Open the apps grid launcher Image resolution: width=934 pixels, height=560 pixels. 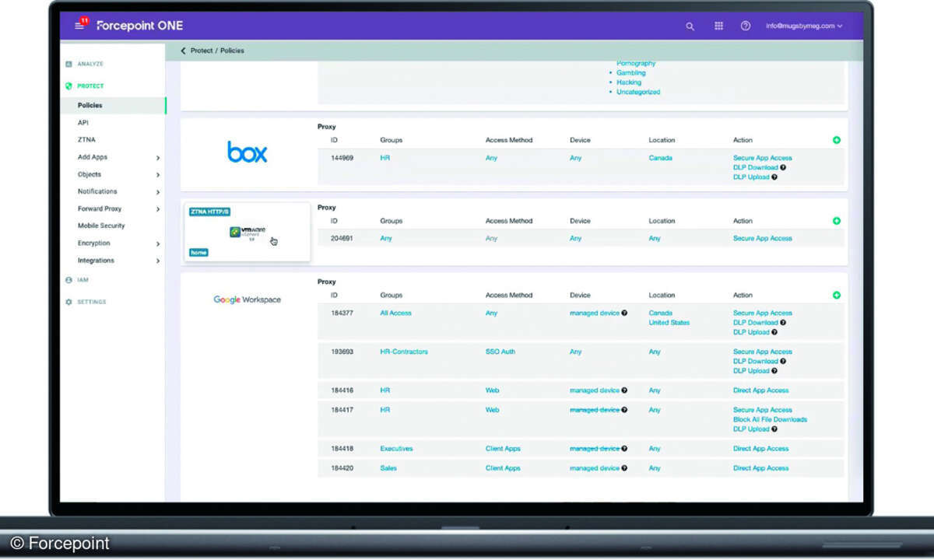pos(718,26)
